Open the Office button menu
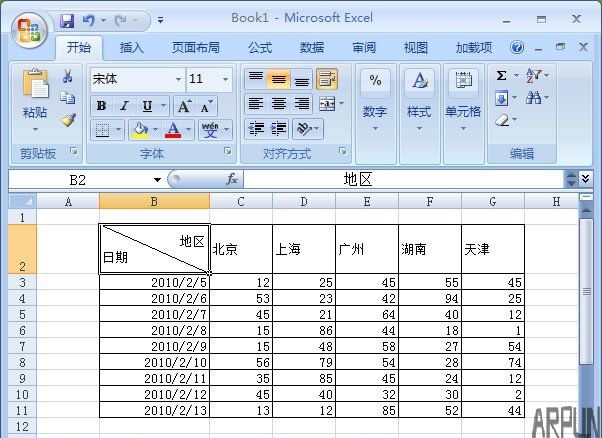The image size is (602, 438). [x=30, y=30]
